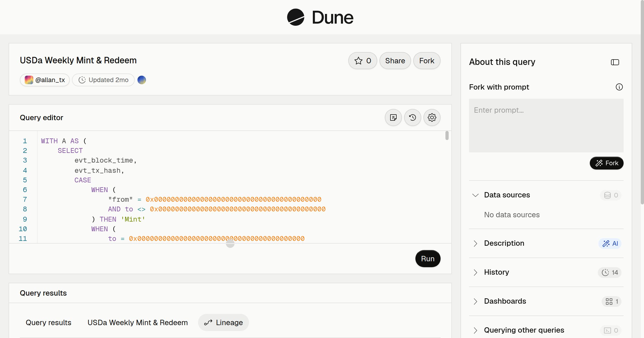Open the Share button
Viewport: 644px width, 338px height.
click(x=395, y=61)
